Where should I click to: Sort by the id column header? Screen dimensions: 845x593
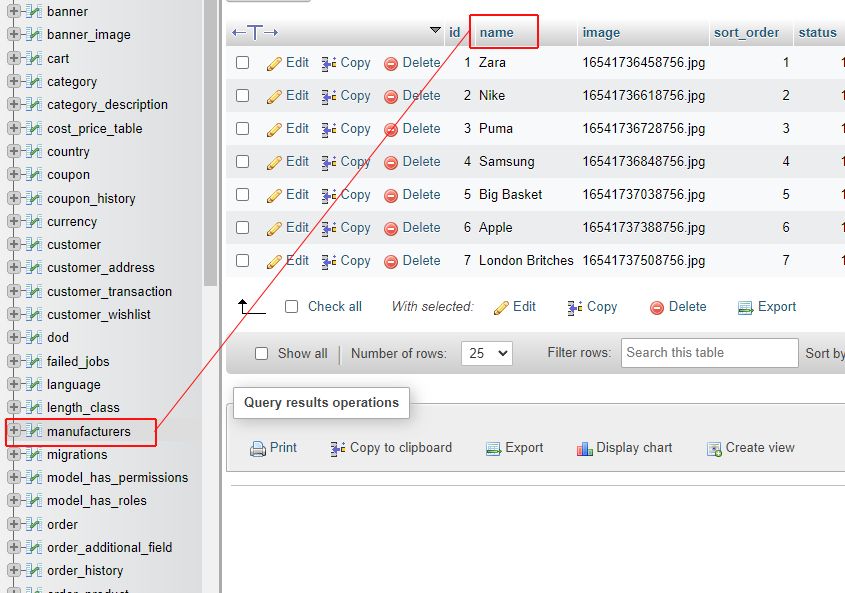(x=455, y=32)
